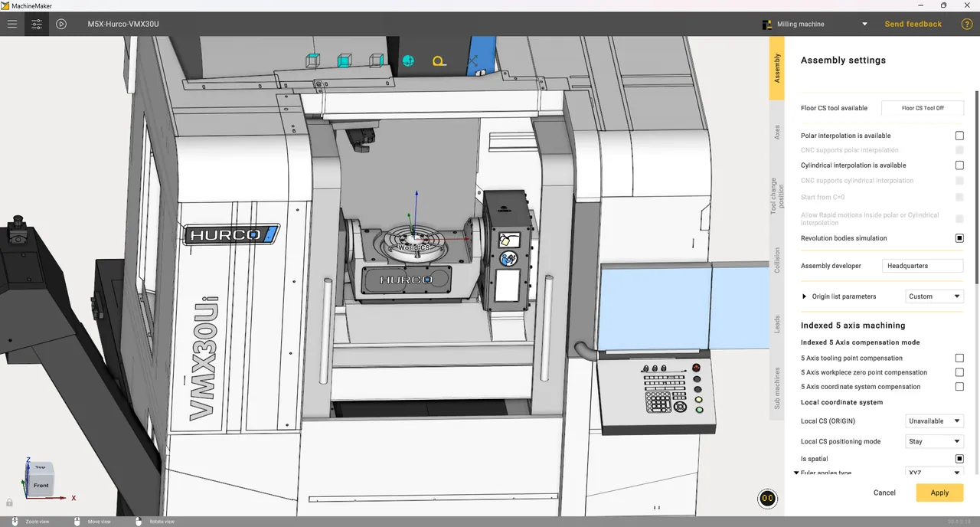Click the Move view mouse icon
Viewport: 980px width, 527px height.
point(77,521)
